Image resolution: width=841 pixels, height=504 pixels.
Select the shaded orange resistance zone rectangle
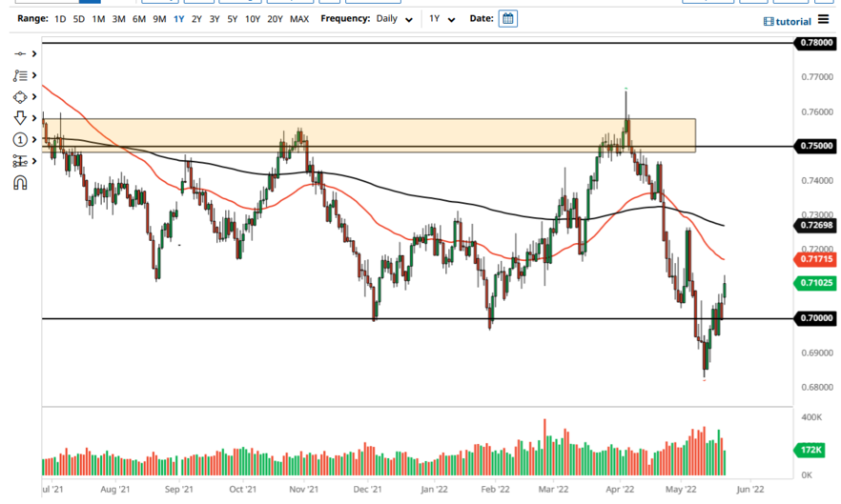pyautogui.click(x=368, y=135)
